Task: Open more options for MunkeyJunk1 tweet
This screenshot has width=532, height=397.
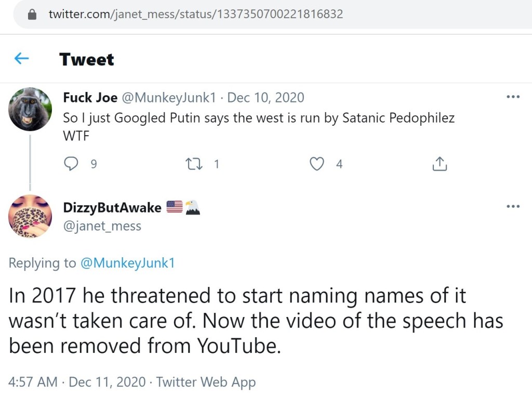Action: pos(513,97)
